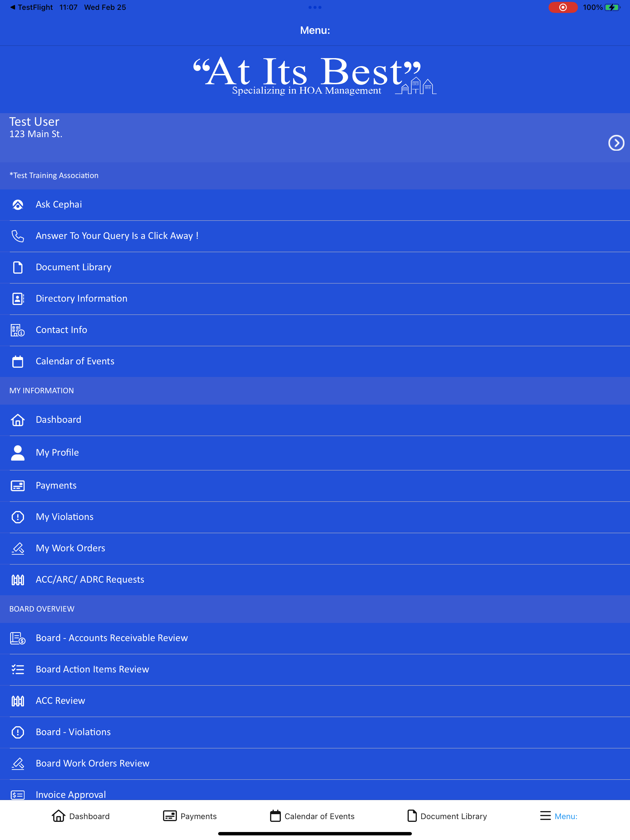Open Board - Accounts Receivable Review
The height and width of the screenshot is (840, 630).
click(x=315, y=638)
